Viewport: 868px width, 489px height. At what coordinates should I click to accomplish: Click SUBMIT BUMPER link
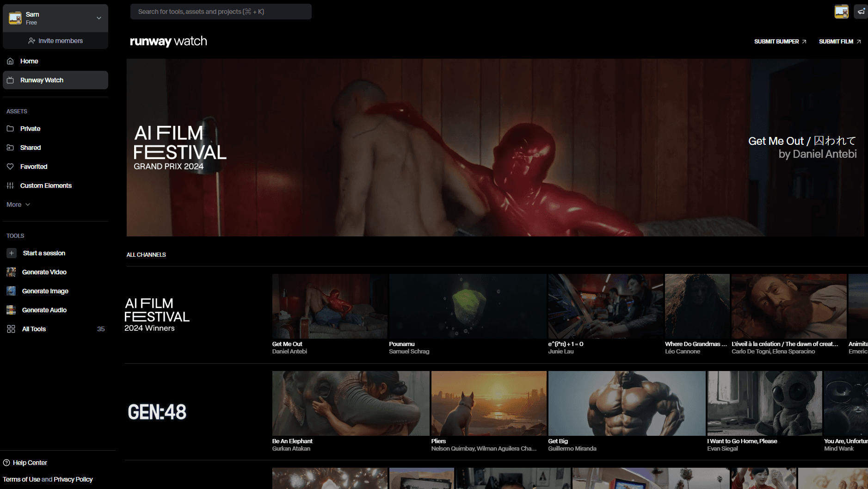click(780, 42)
